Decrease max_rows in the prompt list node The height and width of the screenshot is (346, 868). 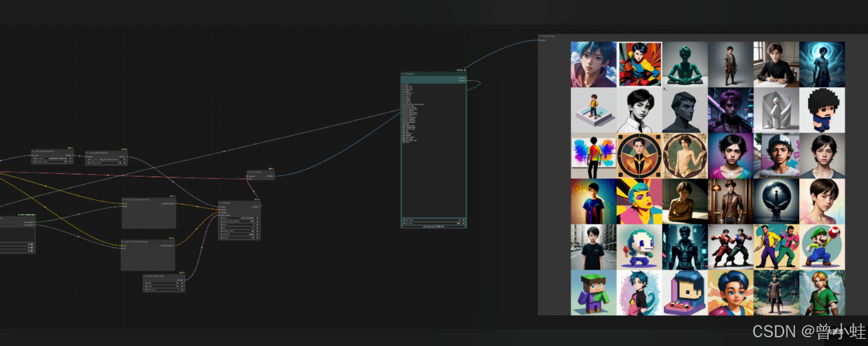coord(404,223)
